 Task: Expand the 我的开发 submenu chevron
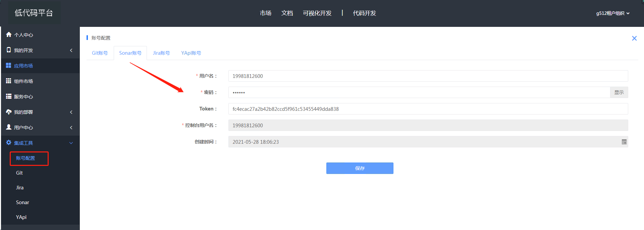71,50
